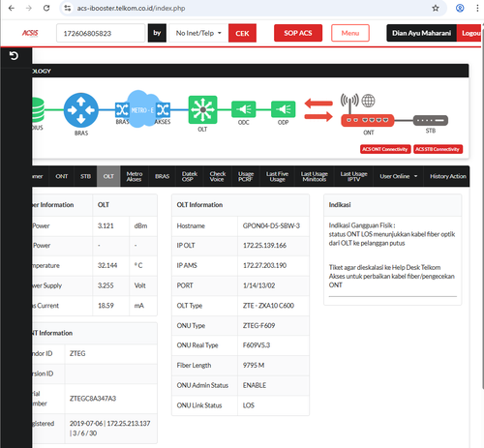Click the BRAS switch icon left of Metro-E
This screenshot has width=484, height=448.
(122, 110)
